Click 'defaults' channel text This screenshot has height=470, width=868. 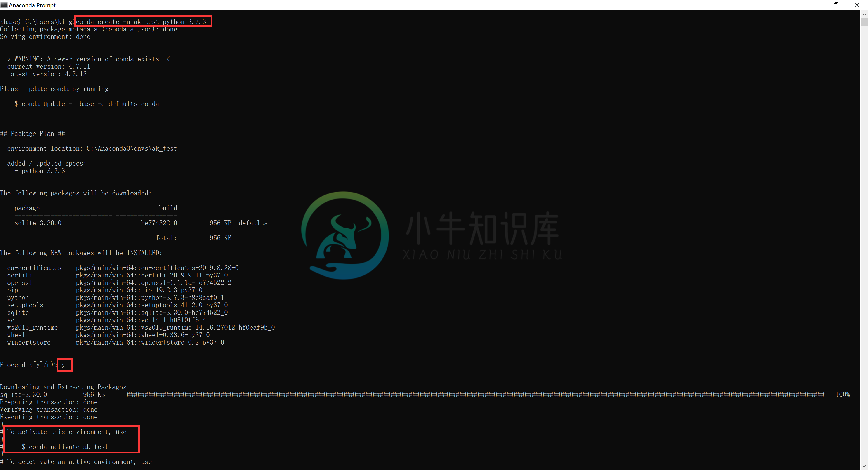(253, 223)
